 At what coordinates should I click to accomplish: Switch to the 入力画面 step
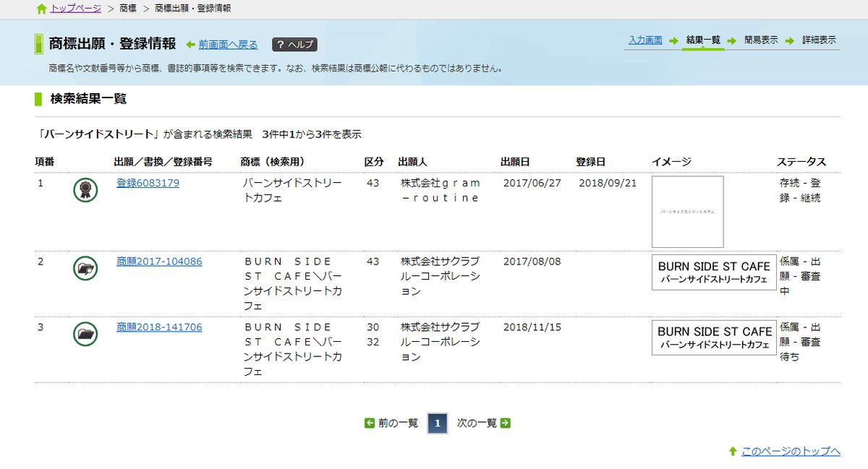645,40
